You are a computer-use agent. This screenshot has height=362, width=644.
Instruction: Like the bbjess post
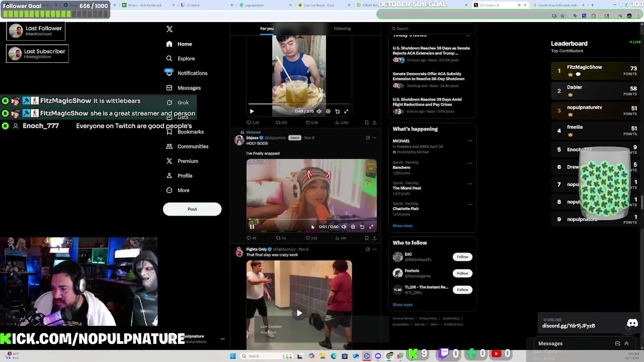coord(311,238)
